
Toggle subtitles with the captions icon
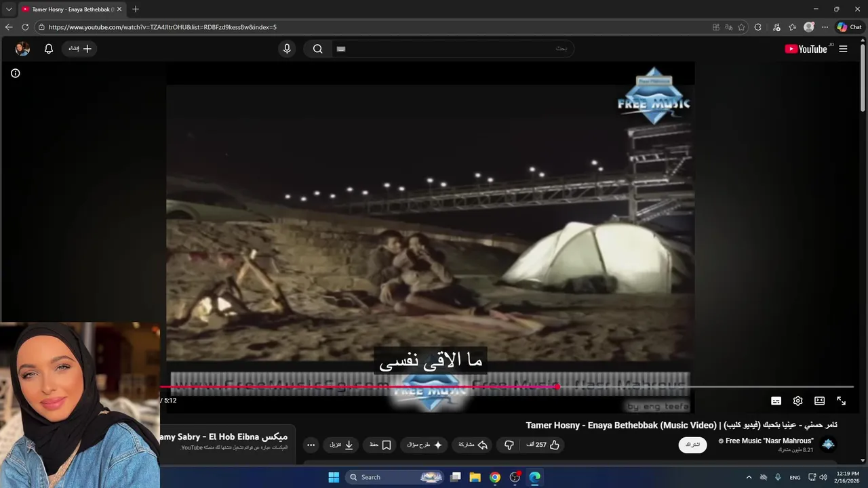coord(776,401)
